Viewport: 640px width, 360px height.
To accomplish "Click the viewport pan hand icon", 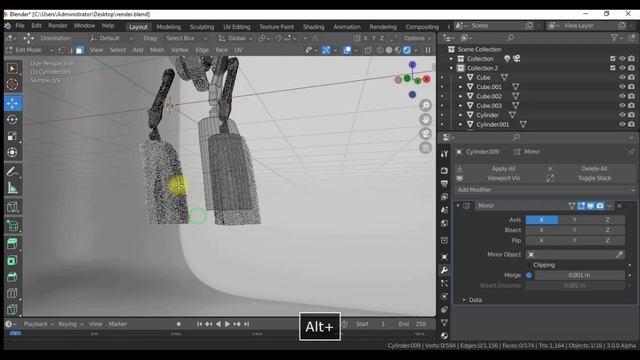I will click(425, 120).
